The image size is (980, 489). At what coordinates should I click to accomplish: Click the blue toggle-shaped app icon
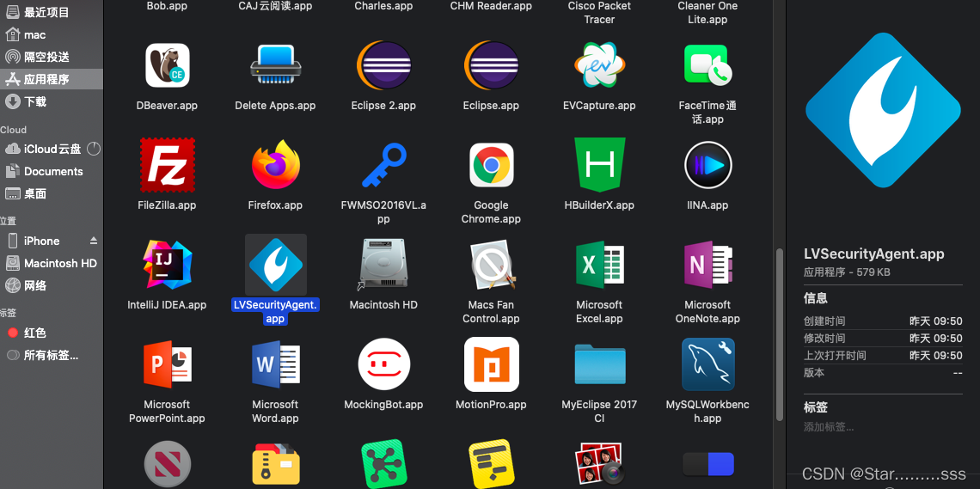point(707,465)
